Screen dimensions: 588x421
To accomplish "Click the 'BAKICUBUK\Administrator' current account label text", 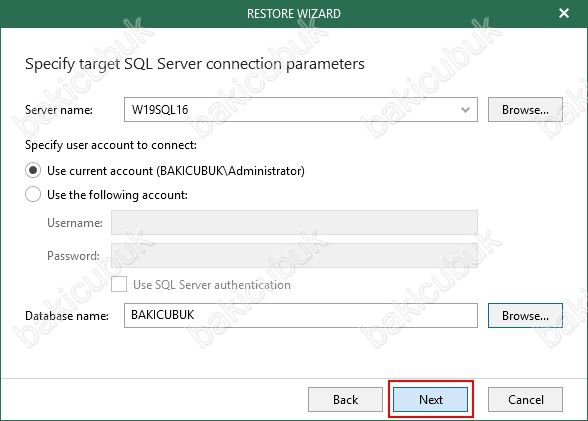I will click(x=230, y=171).
